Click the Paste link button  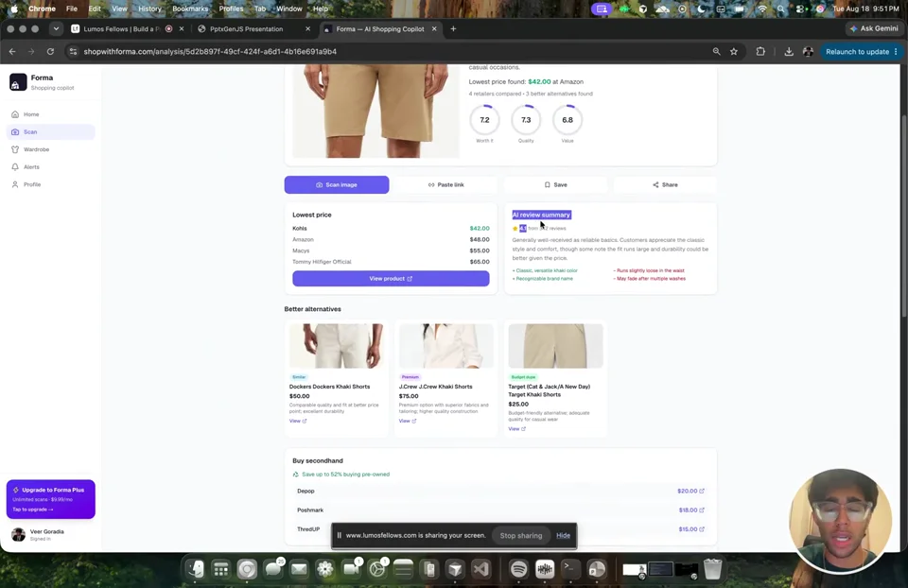[445, 184]
